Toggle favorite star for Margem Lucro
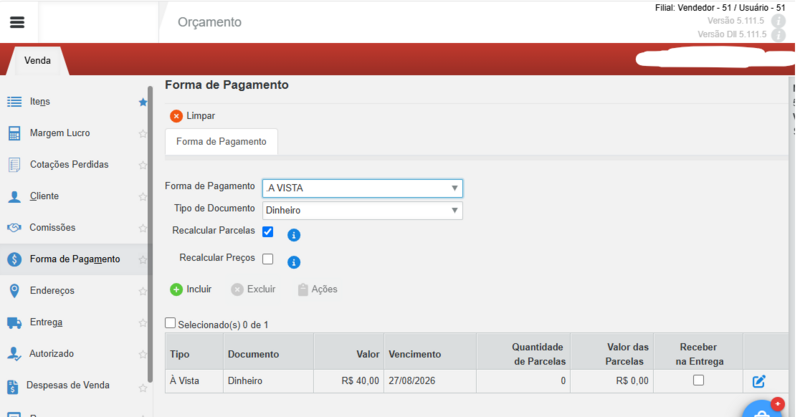This screenshot has height=417, width=800. 143,134
